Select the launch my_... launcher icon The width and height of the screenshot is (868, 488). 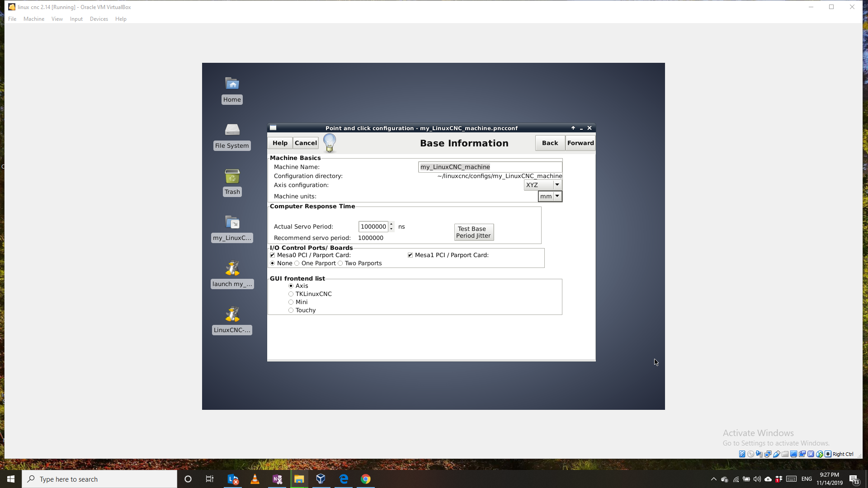click(232, 268)
